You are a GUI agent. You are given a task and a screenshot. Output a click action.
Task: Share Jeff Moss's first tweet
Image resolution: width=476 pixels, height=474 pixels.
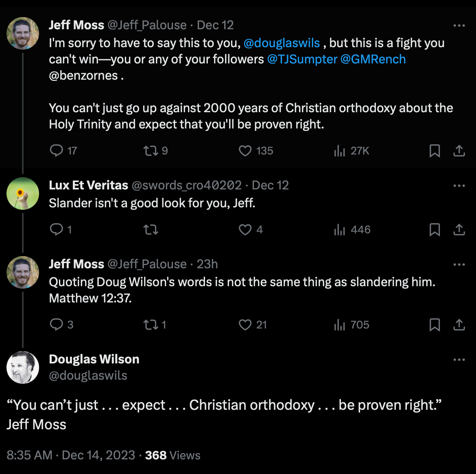click(x=459, y=151)
